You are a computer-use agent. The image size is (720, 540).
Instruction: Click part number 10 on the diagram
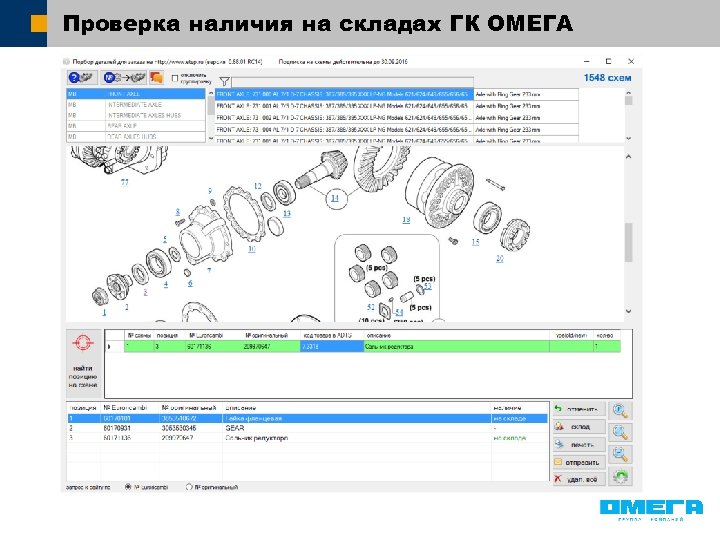click(x=252, y=249)
